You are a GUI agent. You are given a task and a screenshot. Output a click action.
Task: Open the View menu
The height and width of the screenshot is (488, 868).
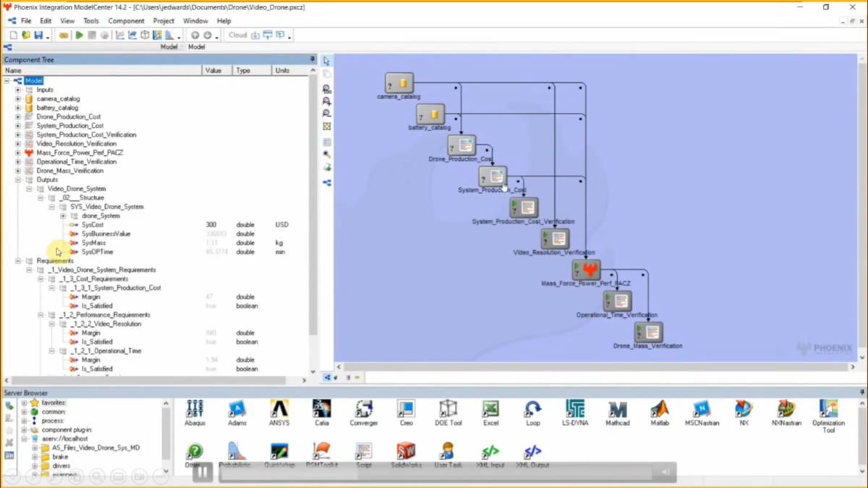(67, 21)
